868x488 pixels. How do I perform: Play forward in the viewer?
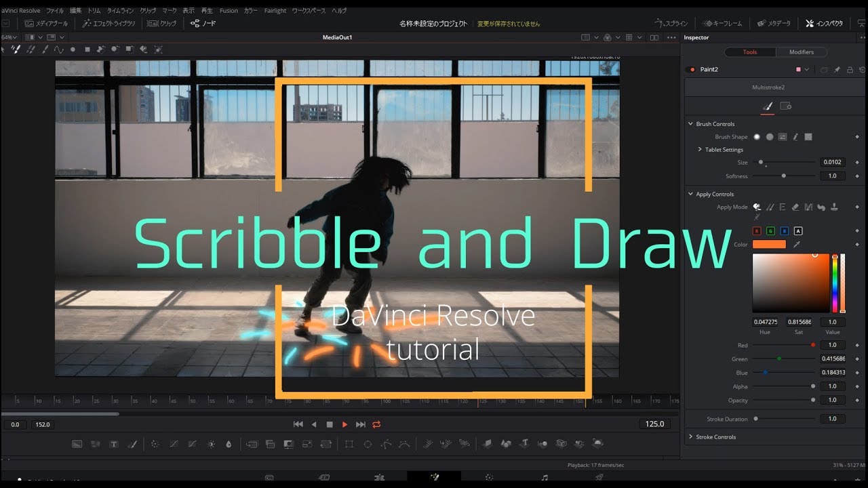[344, 424]
